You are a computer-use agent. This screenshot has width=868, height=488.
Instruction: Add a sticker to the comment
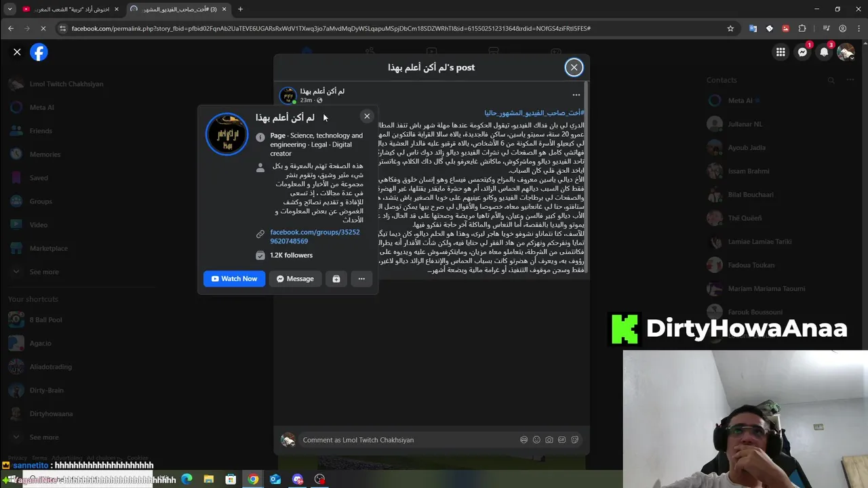coord(575,440)
